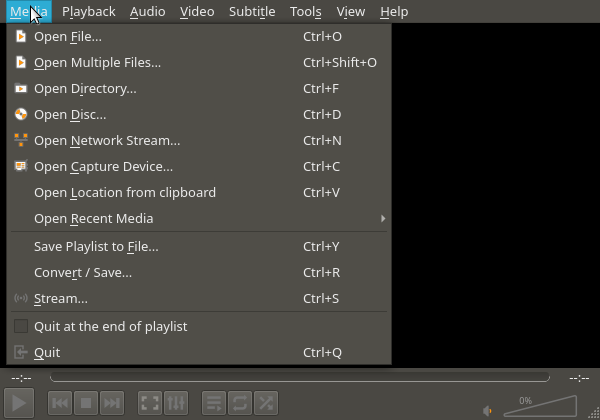Image resolution: width=600 pixels, height=420 pixels.
Task: Show extended settings equalizer icon
Action: [175, 403]
